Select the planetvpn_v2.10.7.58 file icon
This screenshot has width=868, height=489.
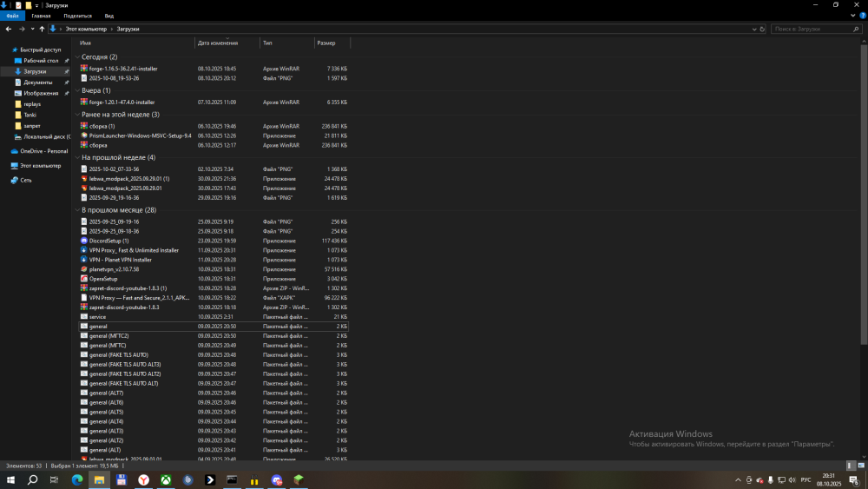pos(83,268)
